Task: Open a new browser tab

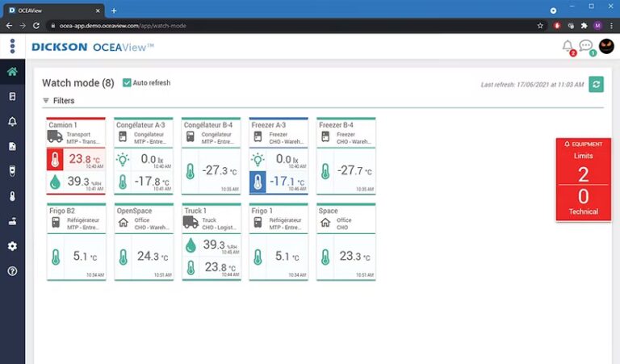Action: (114, 10)
